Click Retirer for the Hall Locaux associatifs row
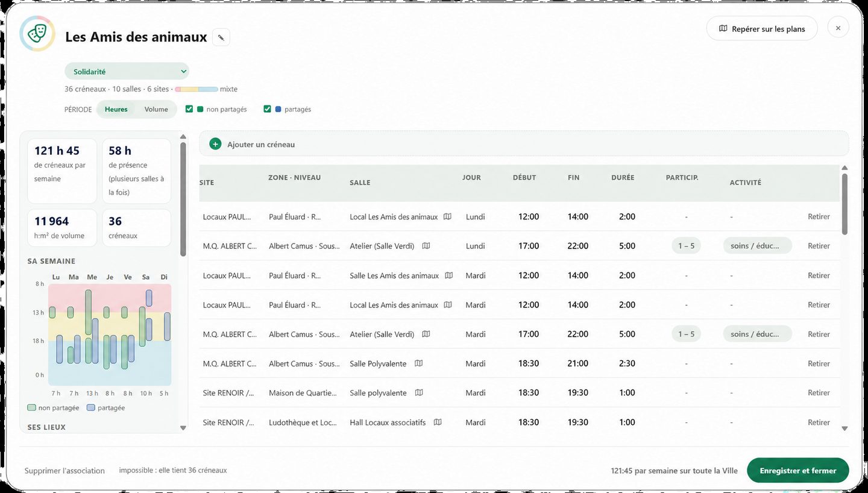Screen dimensions: 868x493 tap(819, 422)
